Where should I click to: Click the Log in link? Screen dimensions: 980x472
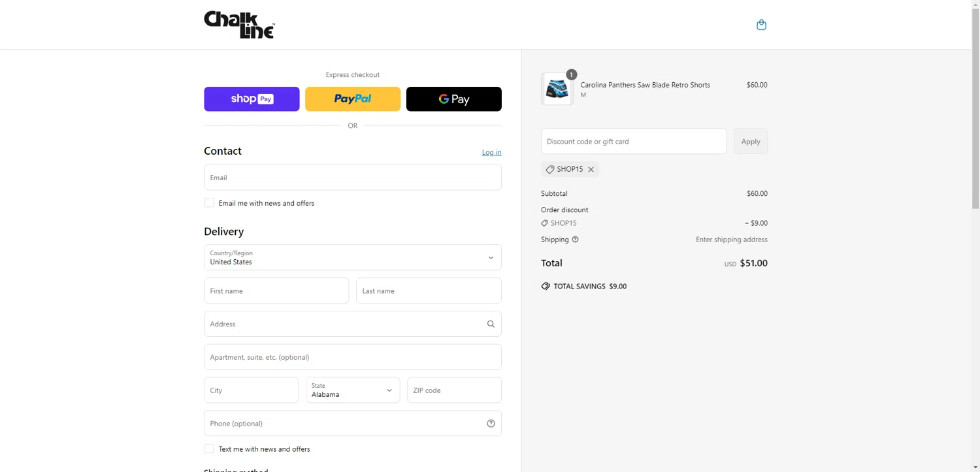[x=492, y=153]
